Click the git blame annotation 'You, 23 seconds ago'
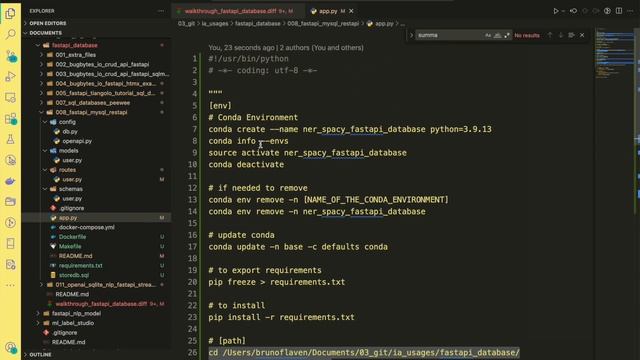Image resolution: width=640 pixels, height=360 pixels. tap(242, 48)
